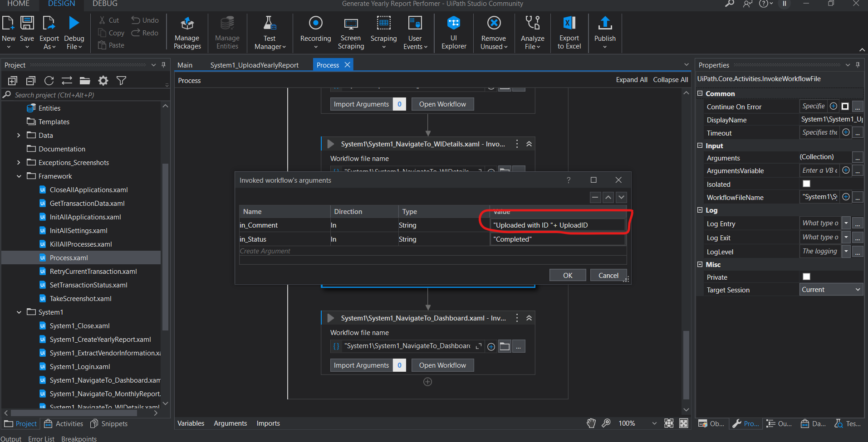This screenshot has height=442, width=868.
Task: Open LogLevel dropdown arrow
Action: point(846,252)
